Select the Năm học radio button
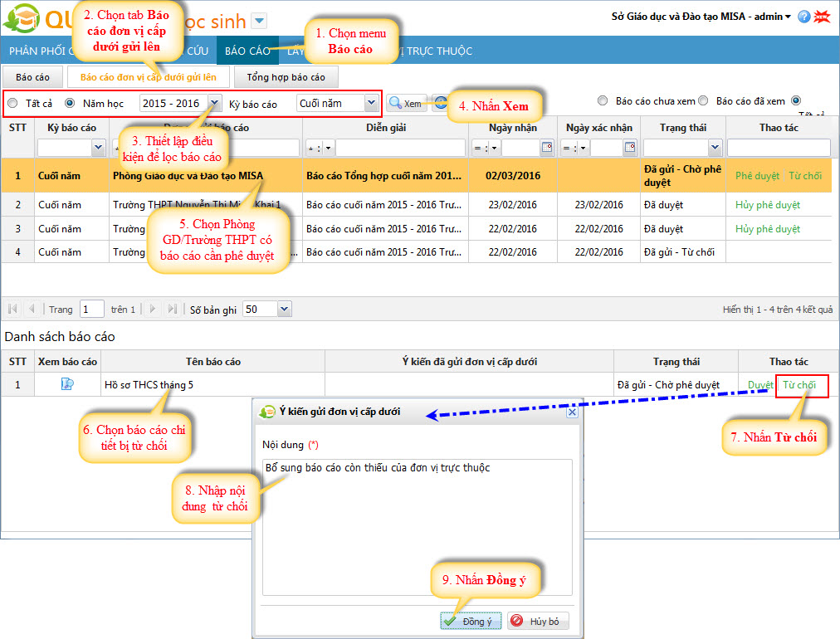840x639 pixels. pos(70,103)
